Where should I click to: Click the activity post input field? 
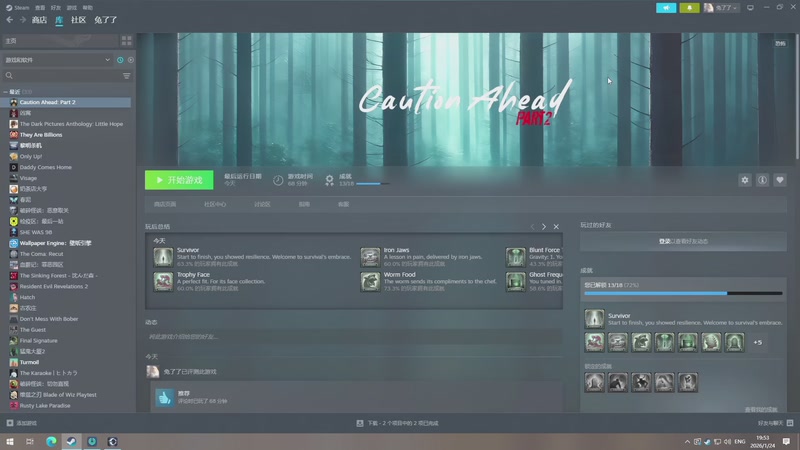(354, 337)
